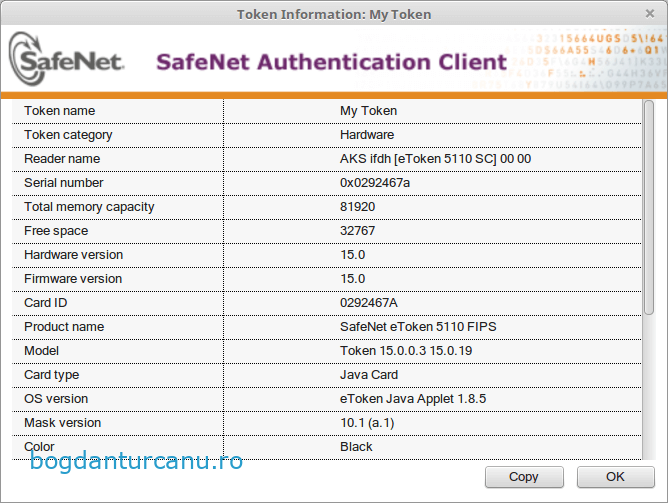This screenshot has width=668, height=503.
Task: Select 'Token 15.0.0.3 15.0.19' value
Action: [406, 351]
